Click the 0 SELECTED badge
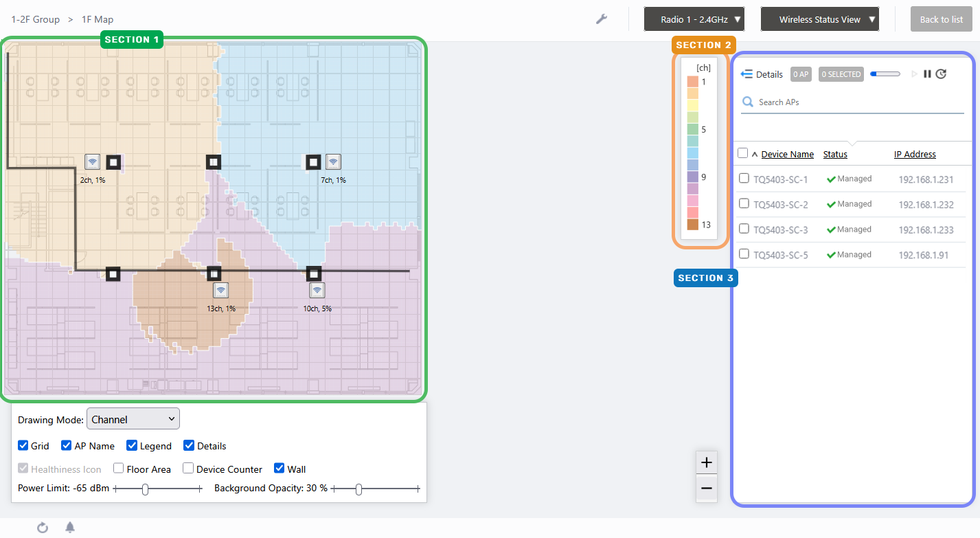Viewport: 980px width, 538px height. [x=841, y=74]
